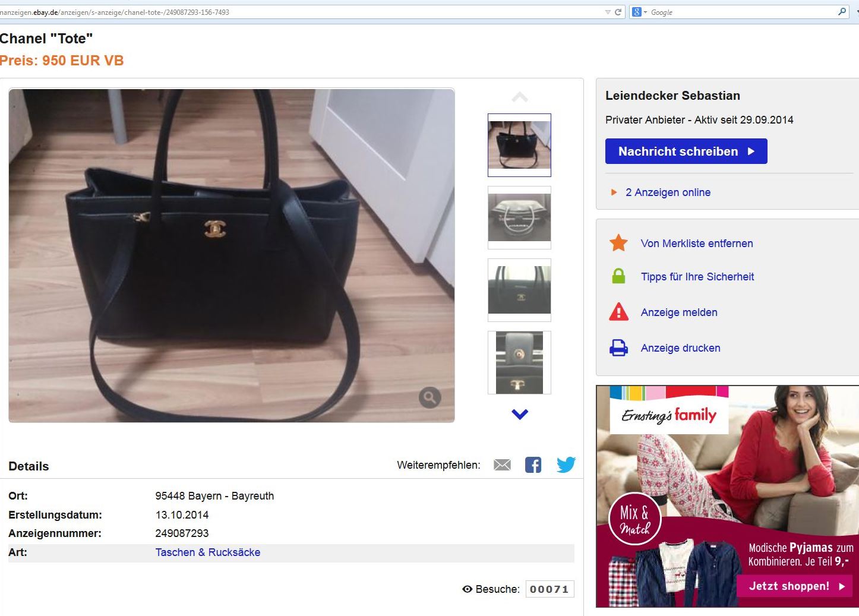Screen dimensions: 859x616
Task: Click the price text 950 EUR VB
Action: (83, 60)
